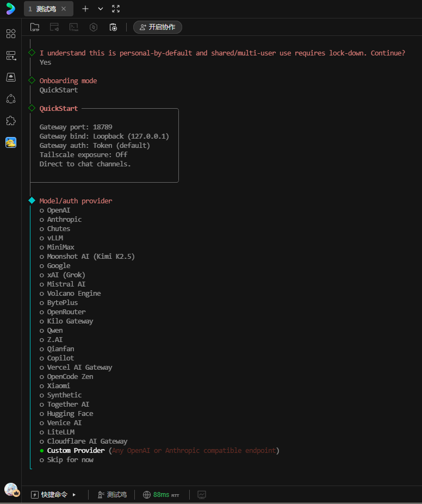Open the four-squares dashboard icon in sidebar
The image size is (422, 504).
(11, 34)
